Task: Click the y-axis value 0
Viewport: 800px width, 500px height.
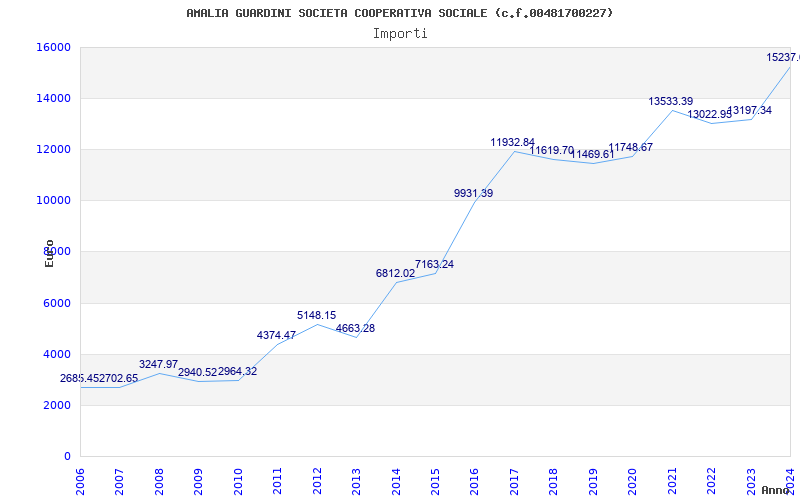Action: click(67, 457)
